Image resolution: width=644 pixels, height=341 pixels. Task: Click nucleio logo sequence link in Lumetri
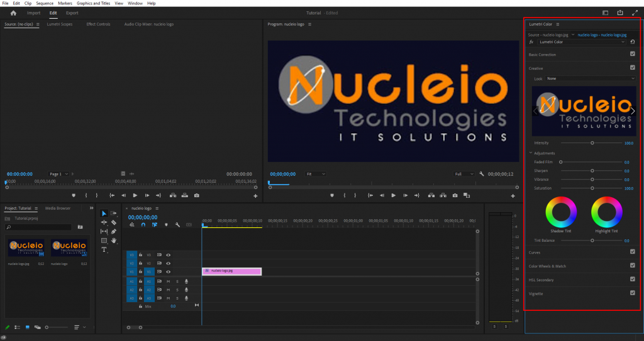click(602, 35)
